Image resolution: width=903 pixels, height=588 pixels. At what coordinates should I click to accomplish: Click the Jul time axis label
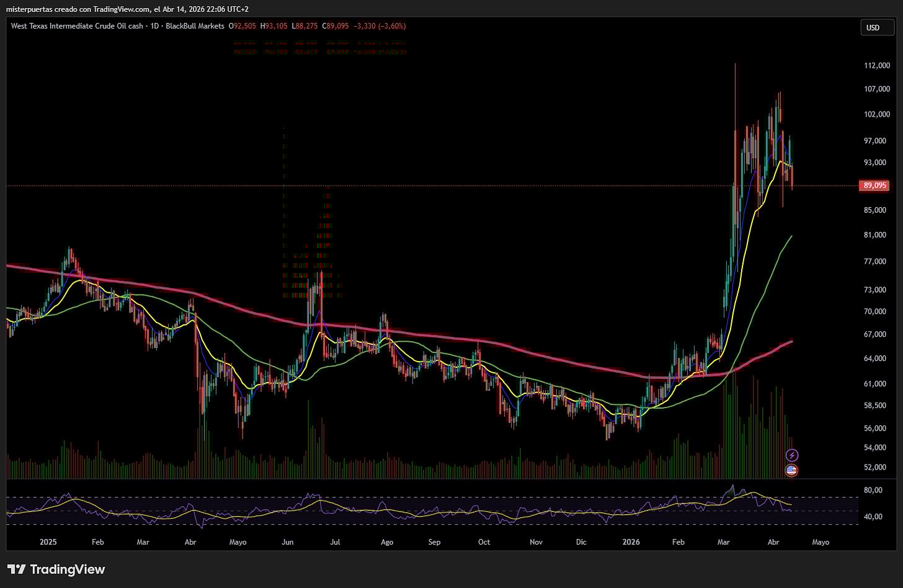pos(335,542)
